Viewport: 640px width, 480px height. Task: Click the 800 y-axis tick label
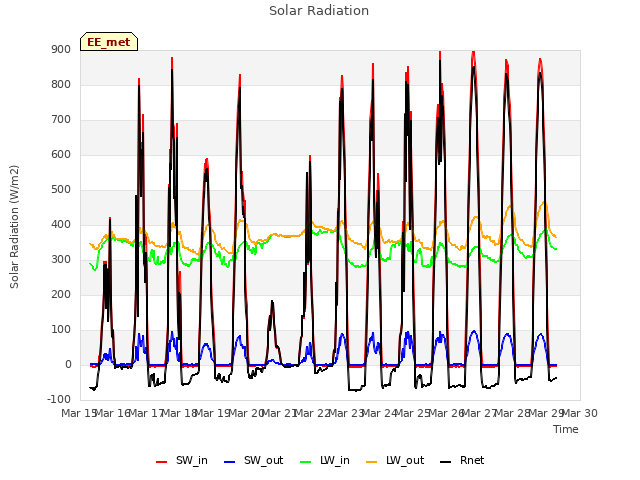(x=61, y=84)
